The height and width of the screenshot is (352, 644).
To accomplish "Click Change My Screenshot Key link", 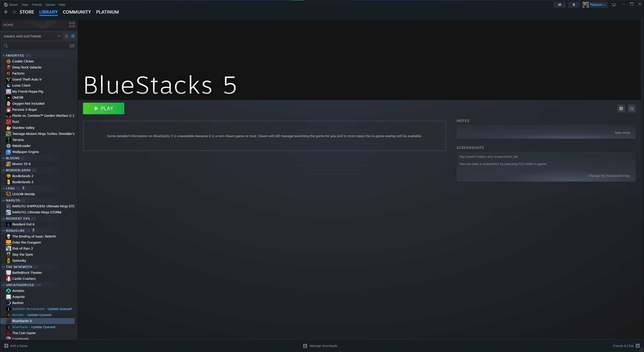I will pyautogui.click(x=609, y=176).
